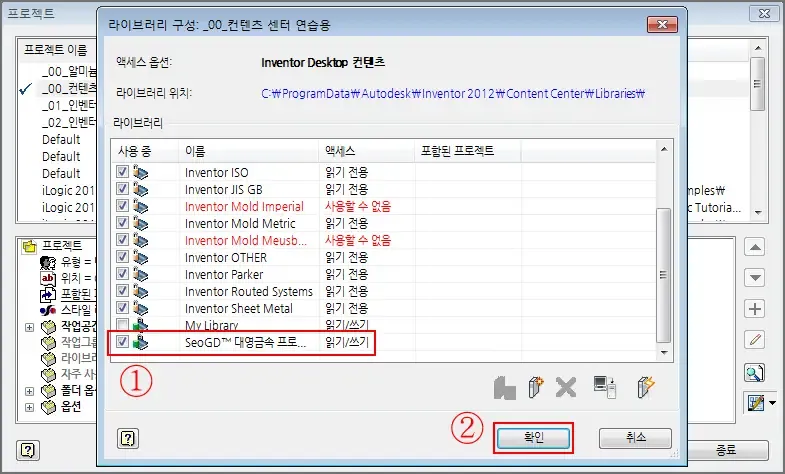Click the import/transfer library icon

point(605,387)
